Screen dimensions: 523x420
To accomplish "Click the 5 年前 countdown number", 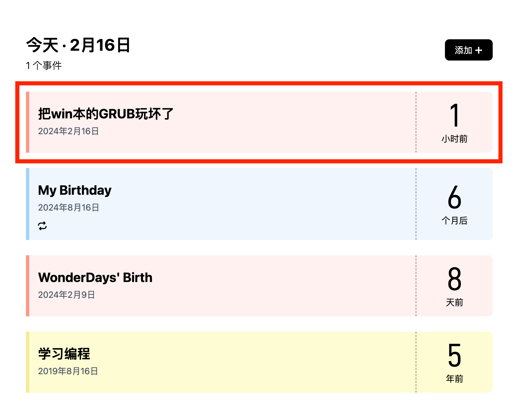I will click(454, 355).
